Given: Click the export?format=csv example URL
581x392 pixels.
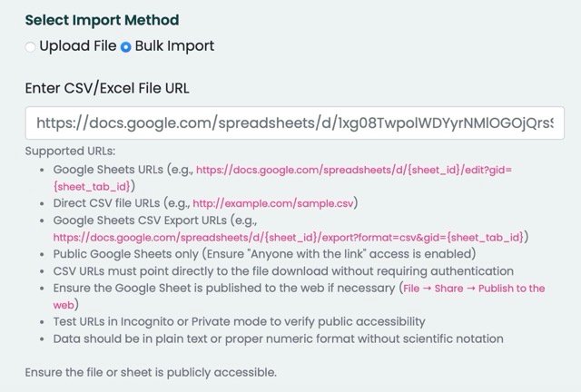Looking at the screenshot, I should click(x=290, y=237).
